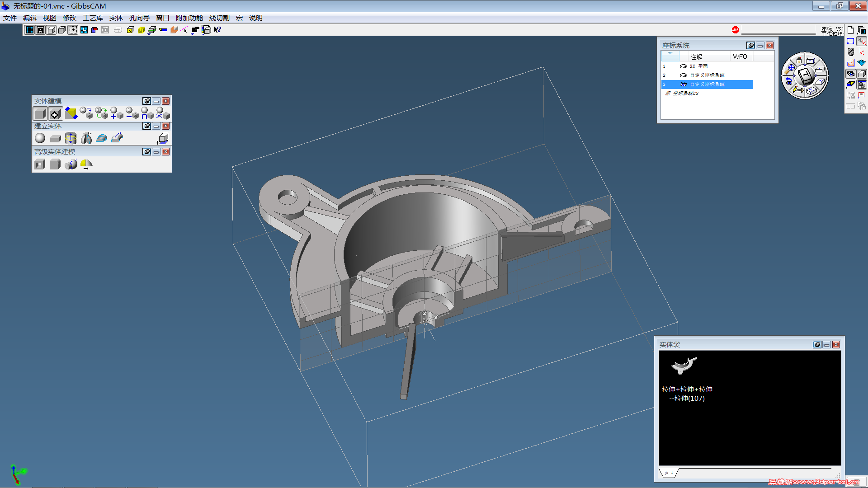Image resolution: width=868 pixels, height=488 pixels.
Task: Toggle the blue rectangle frame toolbar button
Action: [29, 30]
